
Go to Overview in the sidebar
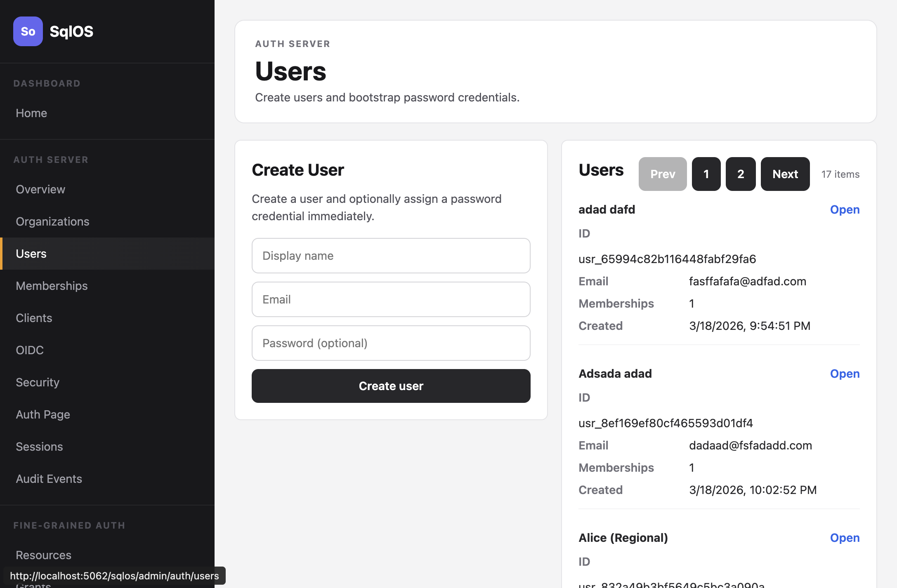[40, 189]
